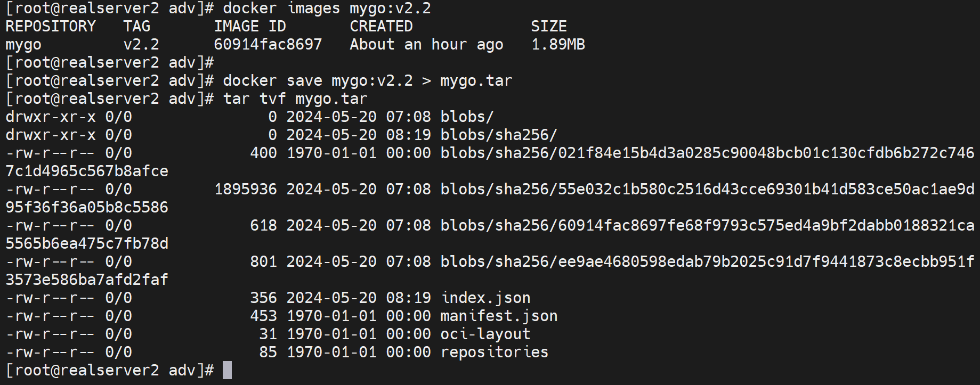Click the SIZE column header
Image resolution: width=980 pixels, height=385 pixels.
pos(549,27)
